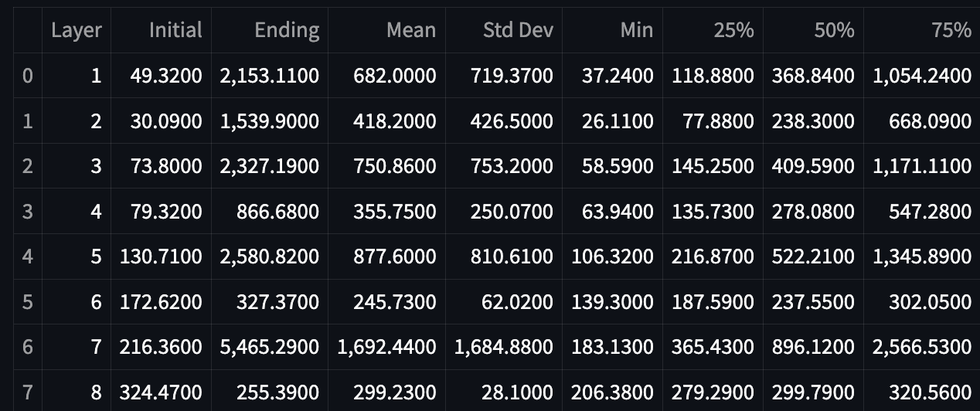Sort by the Ending column header
This screenshot has height=411, width=980.
287,30
